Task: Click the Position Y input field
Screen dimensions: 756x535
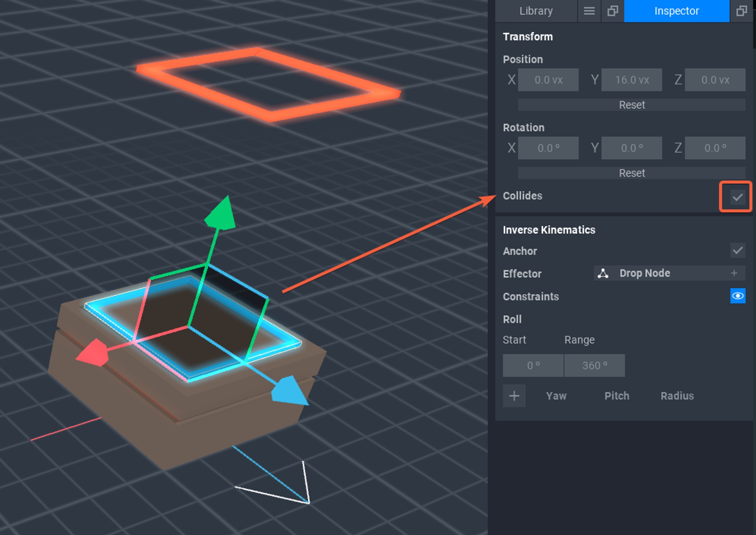Action: (631, 80)
